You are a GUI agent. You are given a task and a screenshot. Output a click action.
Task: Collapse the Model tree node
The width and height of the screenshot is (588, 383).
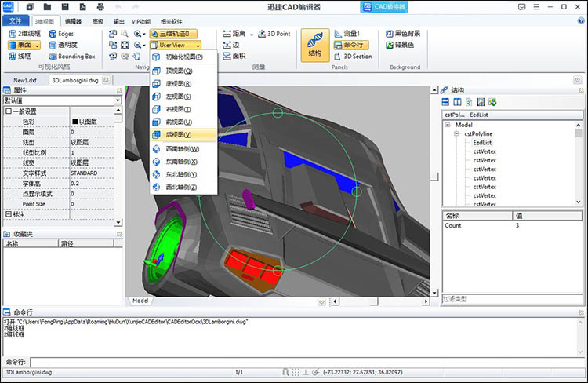448,125
